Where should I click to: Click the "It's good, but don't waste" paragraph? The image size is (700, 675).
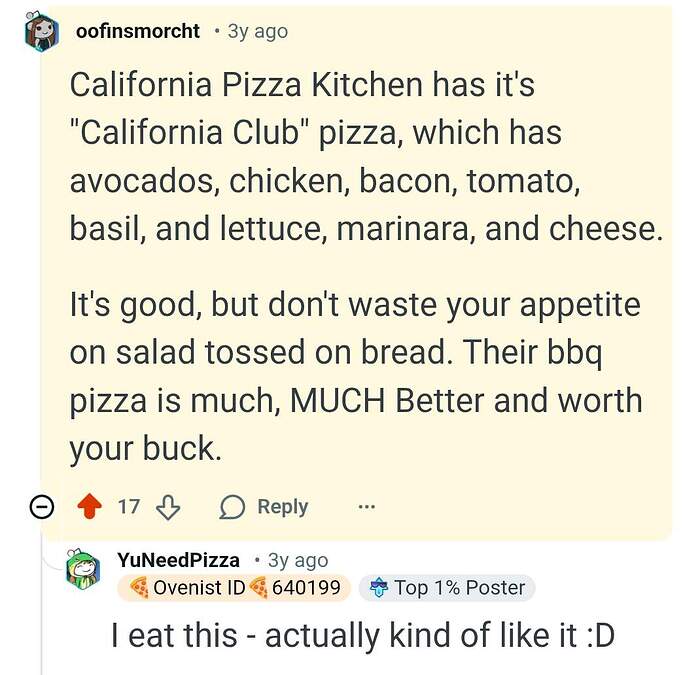click(355, 375)
